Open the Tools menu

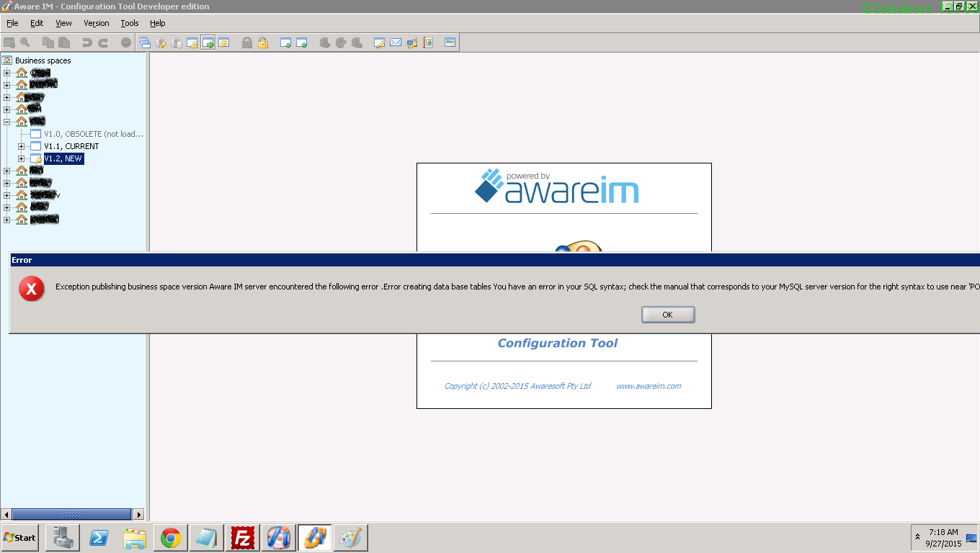click(130, 23)
